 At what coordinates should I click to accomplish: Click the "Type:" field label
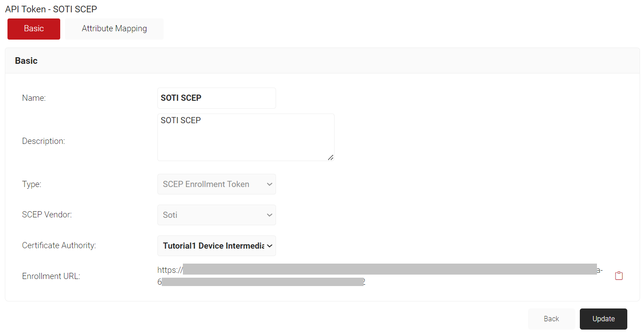coord(32,184)
